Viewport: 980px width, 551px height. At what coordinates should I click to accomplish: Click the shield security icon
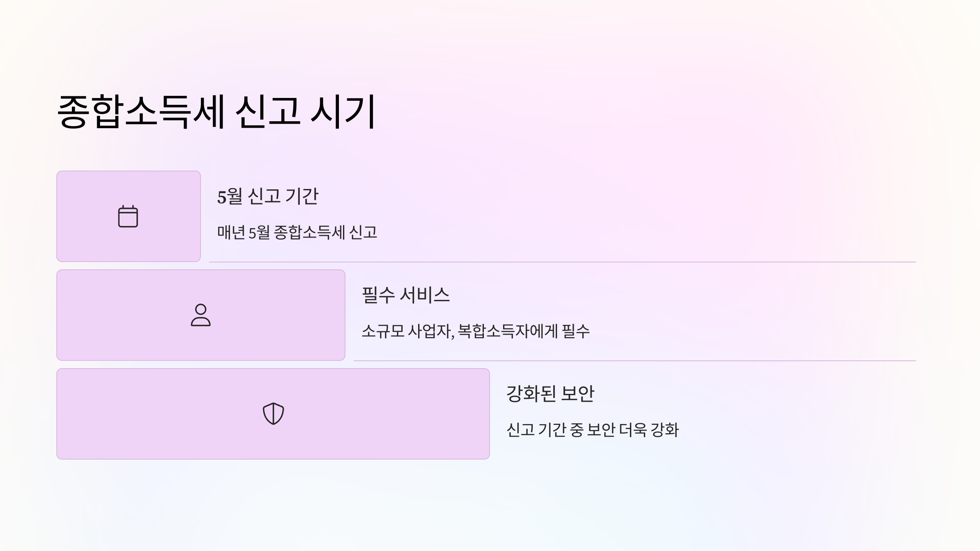273,414
